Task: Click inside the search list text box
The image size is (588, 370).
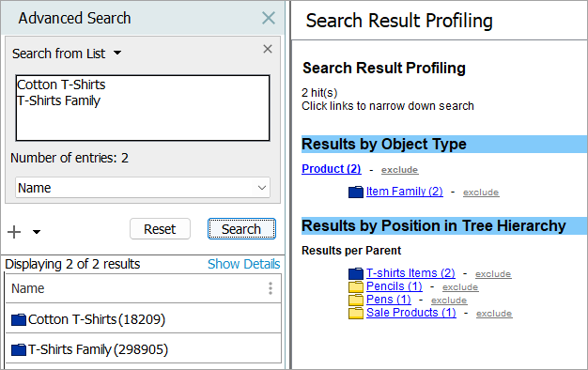Action: (x=143, y=108)
